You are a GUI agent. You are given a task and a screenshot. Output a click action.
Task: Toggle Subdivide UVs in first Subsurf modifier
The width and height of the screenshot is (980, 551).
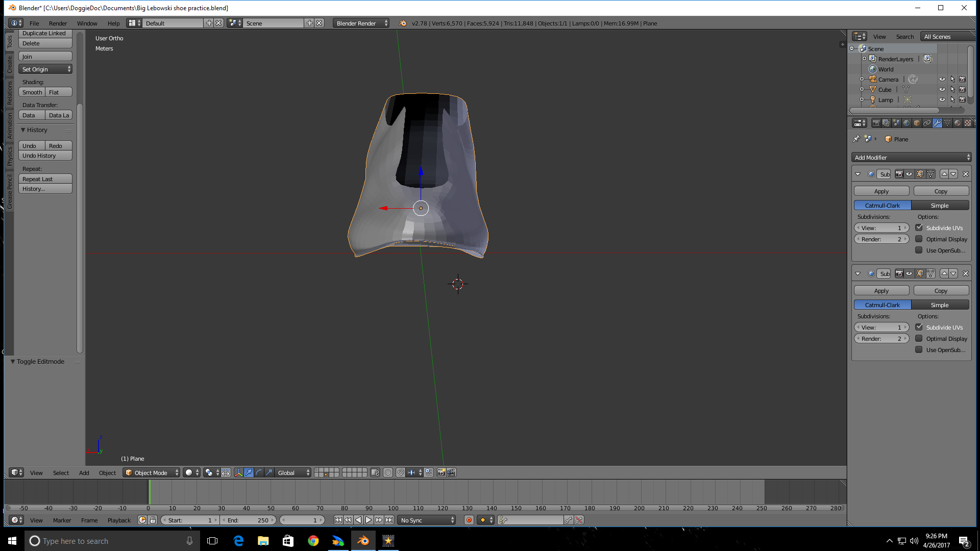[x=919, y=228]
